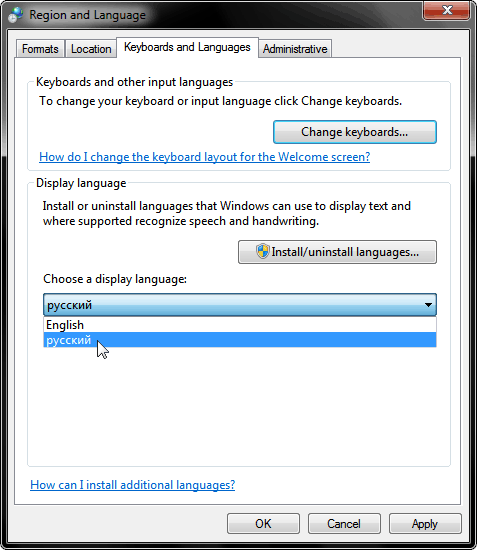Go to the Administrative tab
Image resolution: width=477 pixels, height=550 pixels.
295,48
